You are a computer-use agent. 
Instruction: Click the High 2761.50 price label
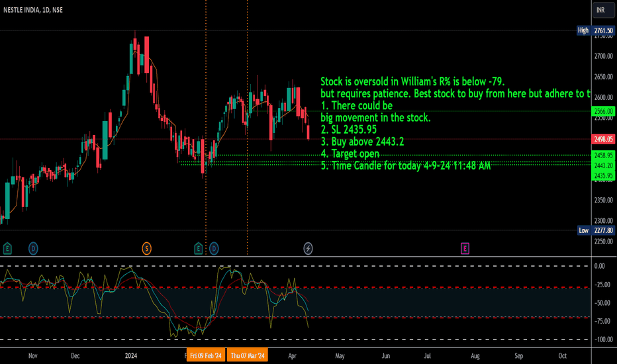pos(595,30)
